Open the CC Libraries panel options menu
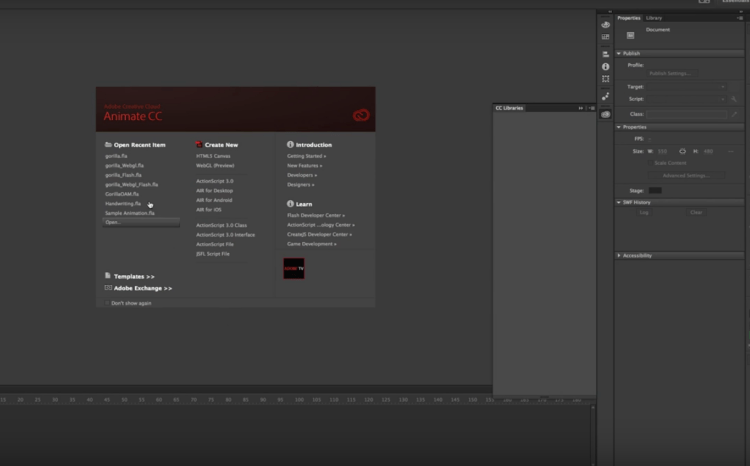This screenshot has width=750, height=466. coord(592,108)
